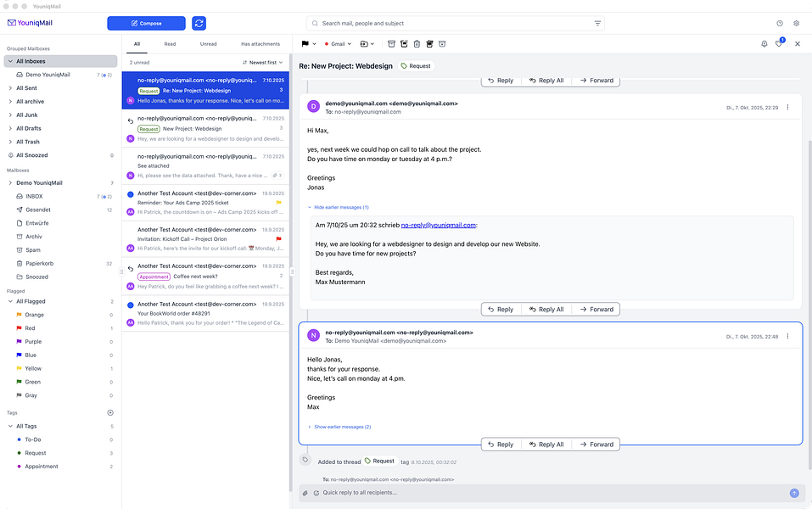The image size is (812, 509).
Task: Delete the message with the trash icon
Action: (x=417, y=44)
